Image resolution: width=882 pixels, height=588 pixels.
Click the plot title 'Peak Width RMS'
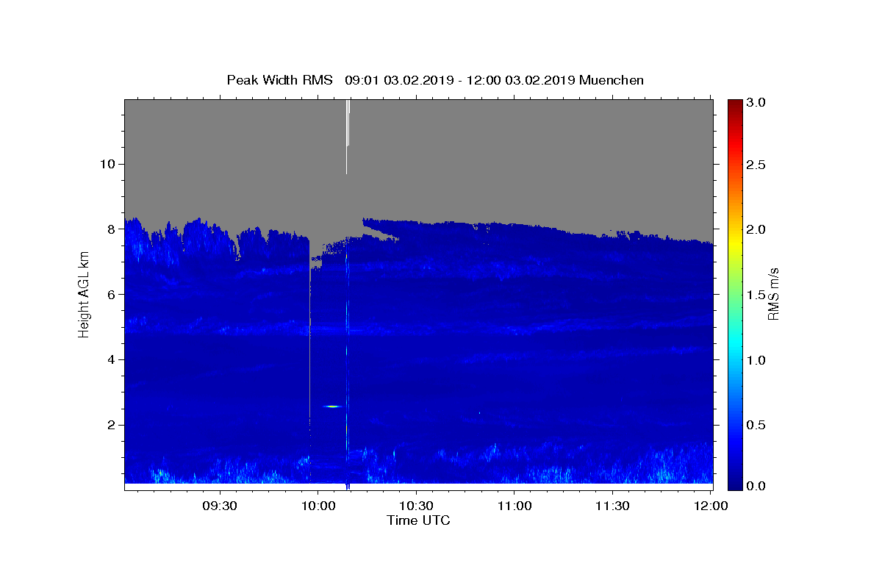point(279,80)
